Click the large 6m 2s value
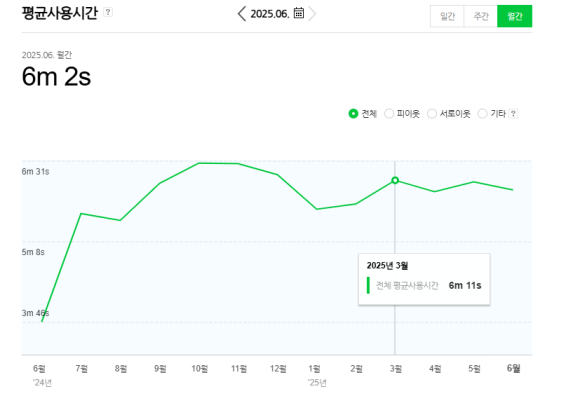The width and height of the screenshot is (580, 403). click(56, 77)
